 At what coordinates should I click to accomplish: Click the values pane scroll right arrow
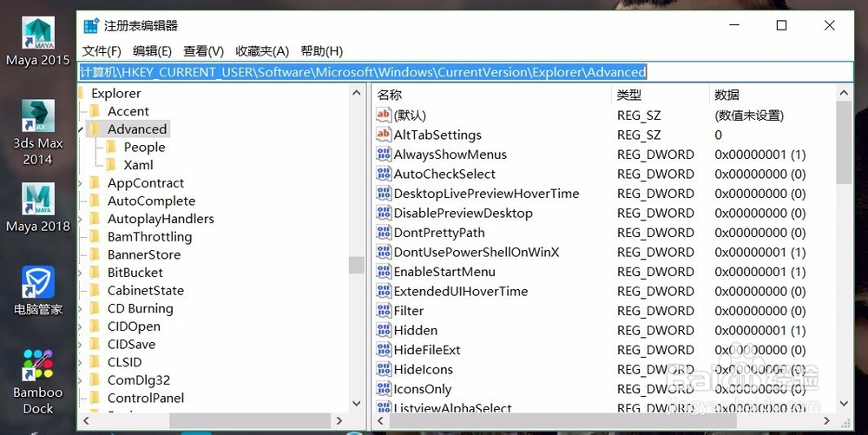827,421
